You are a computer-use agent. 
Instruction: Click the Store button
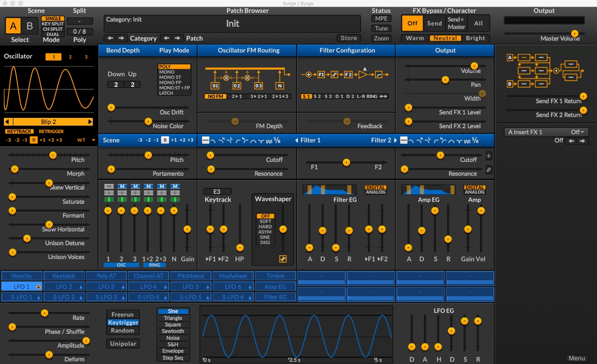(349, 38)
